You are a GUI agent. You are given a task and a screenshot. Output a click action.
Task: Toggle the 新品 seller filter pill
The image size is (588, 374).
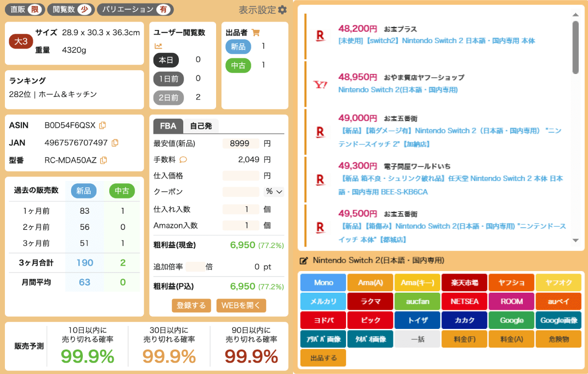pos(238,47)
